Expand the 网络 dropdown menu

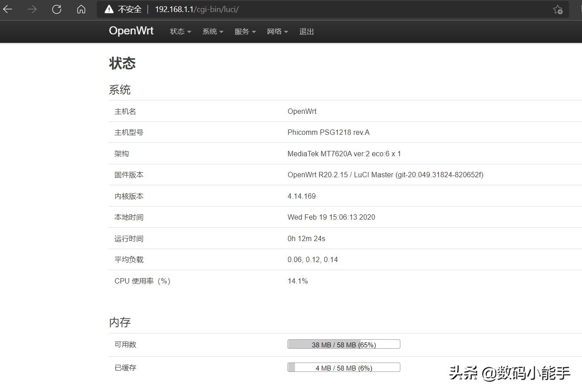pyautogui.click(x=286, y=32)
